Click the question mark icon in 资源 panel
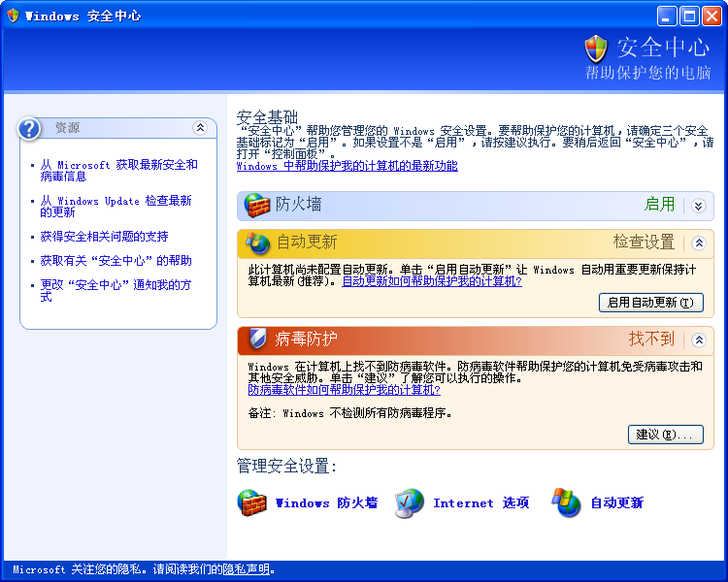The width and height of the screenshot is (728, 582). [x=29, y=128]
